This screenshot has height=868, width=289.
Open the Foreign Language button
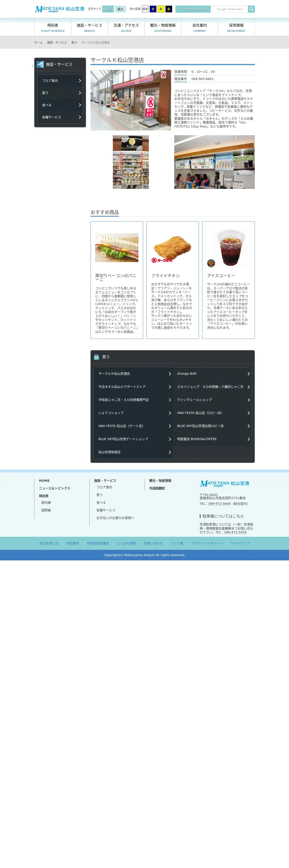coord(193,9)
